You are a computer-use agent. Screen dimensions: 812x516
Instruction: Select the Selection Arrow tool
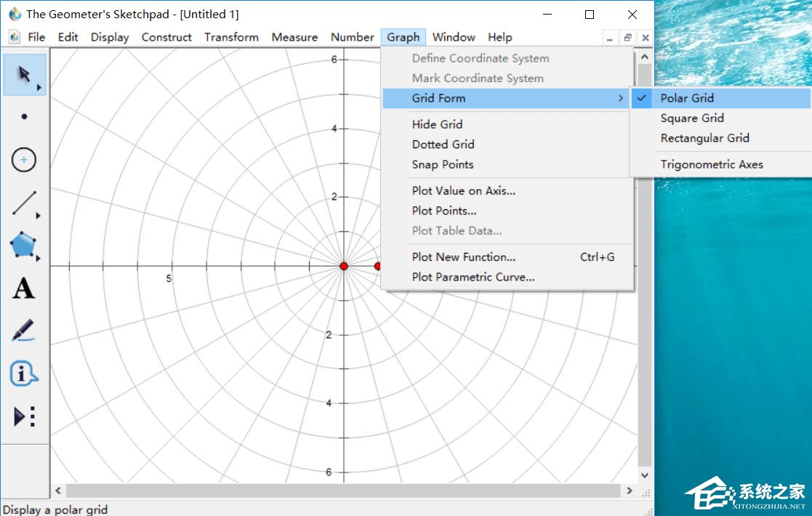click(24, 74)
